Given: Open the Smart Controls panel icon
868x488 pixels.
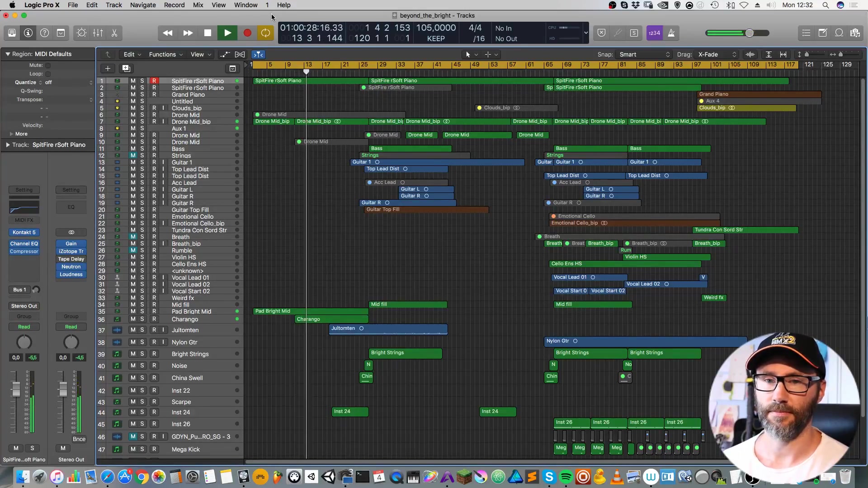Looking at the screenshot, I should 82,33.
